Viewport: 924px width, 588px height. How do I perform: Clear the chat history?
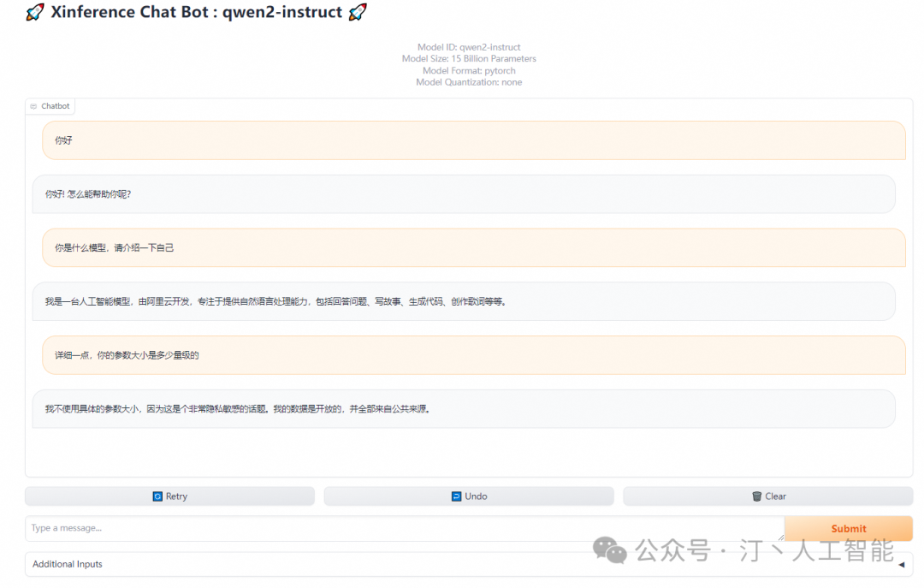(x=767, y=496)
